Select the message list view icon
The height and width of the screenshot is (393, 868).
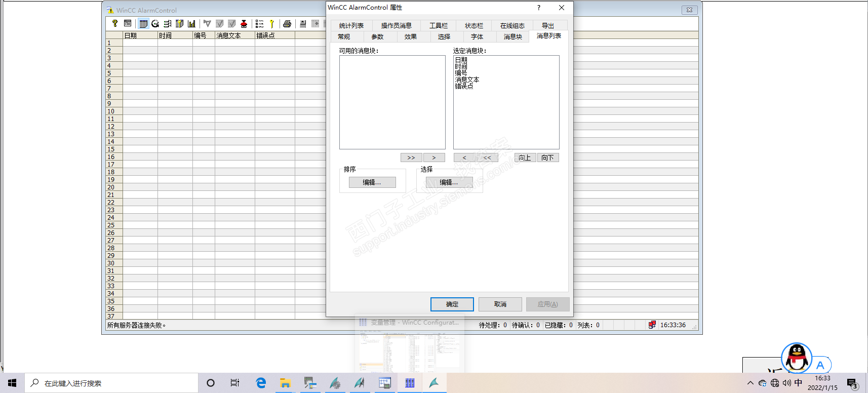(x=143, y=23)
